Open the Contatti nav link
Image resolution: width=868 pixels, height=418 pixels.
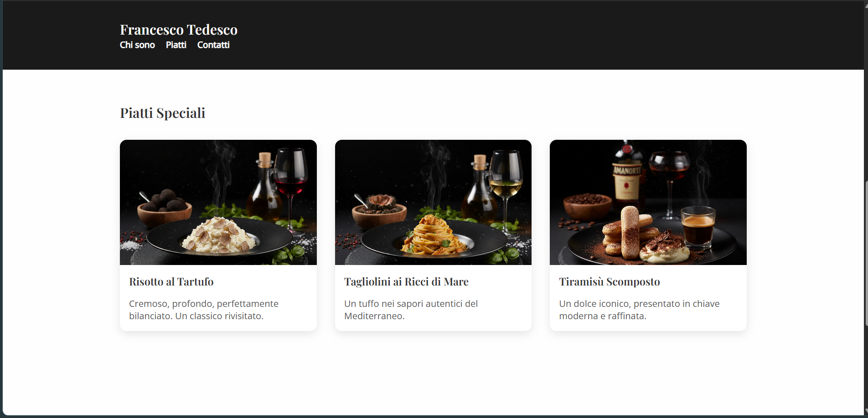point(213,45)
